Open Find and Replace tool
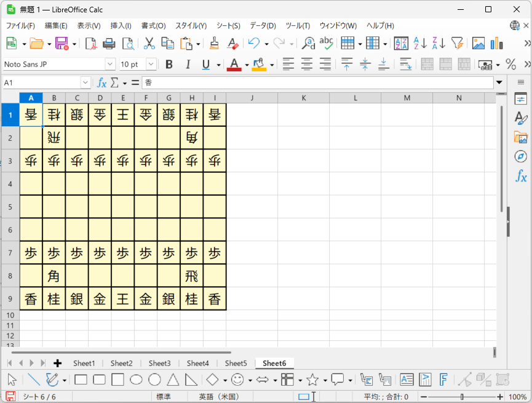The width and height of the screenshot is (532, 403). tap(309, 43)
